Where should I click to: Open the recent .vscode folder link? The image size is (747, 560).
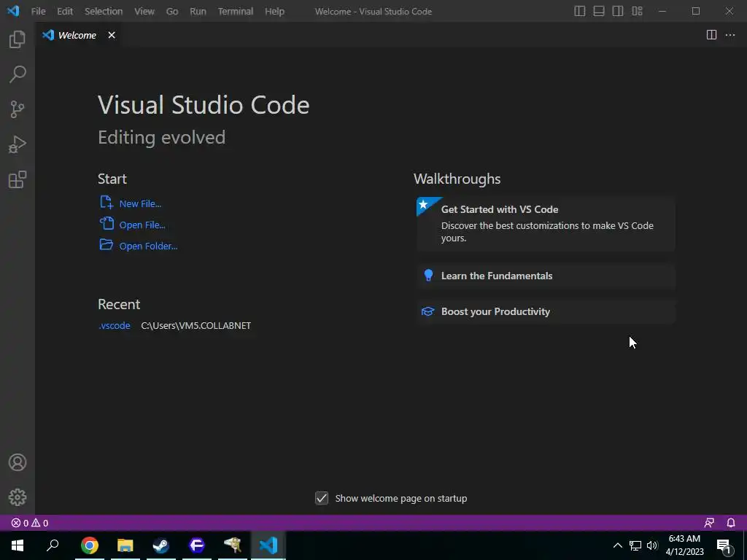click(115, 325)
